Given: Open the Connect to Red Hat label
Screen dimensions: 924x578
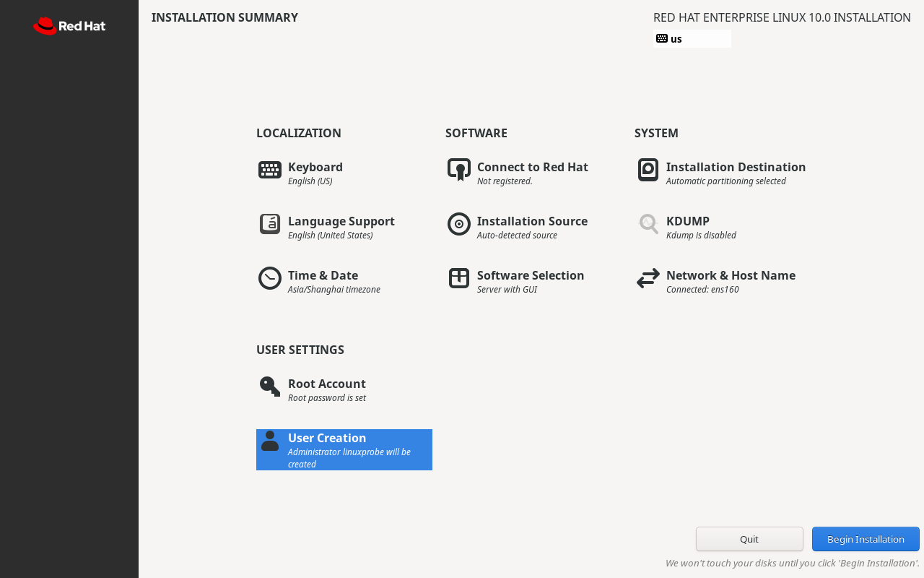Looking at the screenshot, I should point(533,167).
